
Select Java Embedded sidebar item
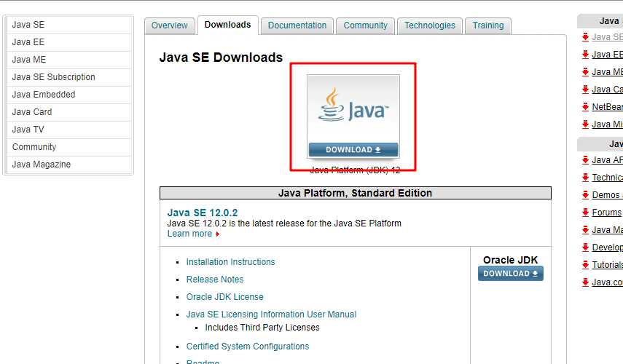click(69, 95)
